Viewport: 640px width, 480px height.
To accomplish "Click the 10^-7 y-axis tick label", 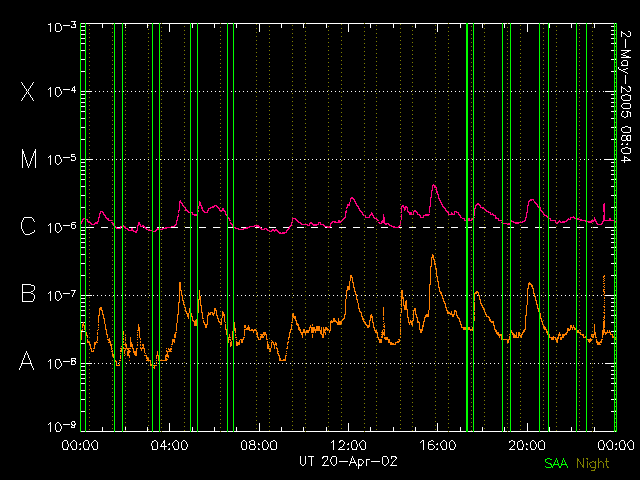I will coord(62,296).
